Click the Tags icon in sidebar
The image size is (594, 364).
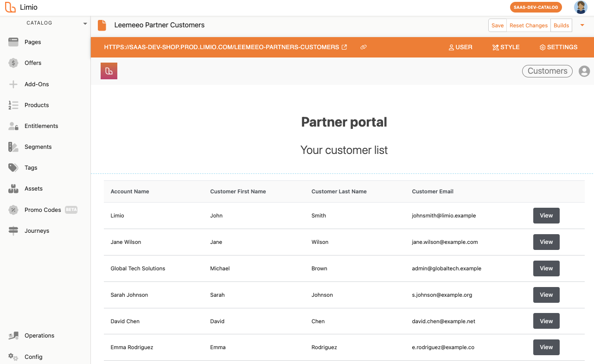click(x=13, y=168)
